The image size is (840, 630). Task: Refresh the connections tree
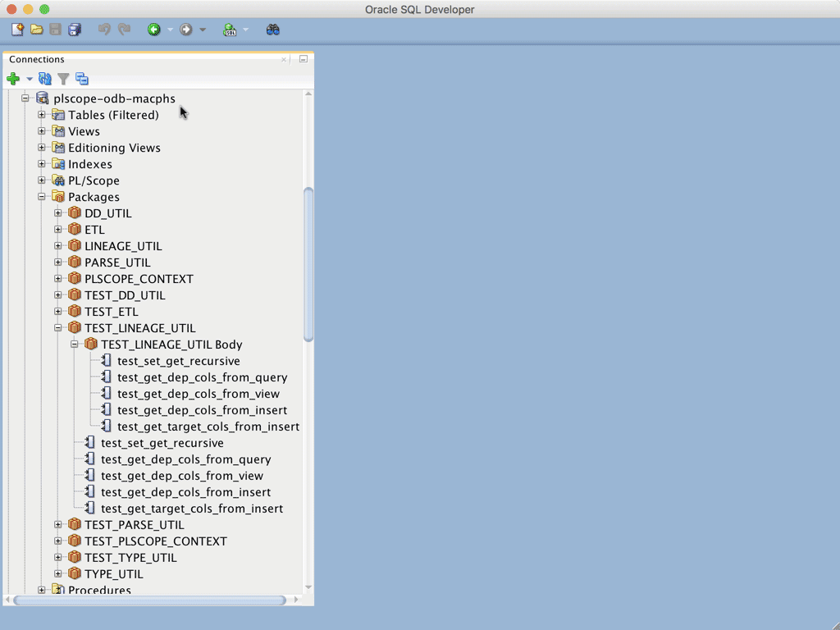point(45,79)
